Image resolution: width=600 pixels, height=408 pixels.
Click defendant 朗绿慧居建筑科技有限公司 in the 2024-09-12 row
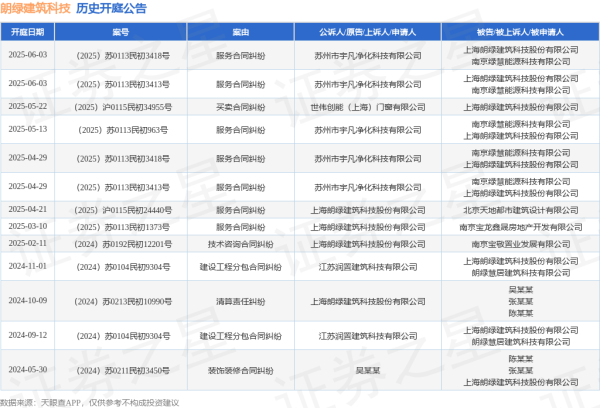521,342
